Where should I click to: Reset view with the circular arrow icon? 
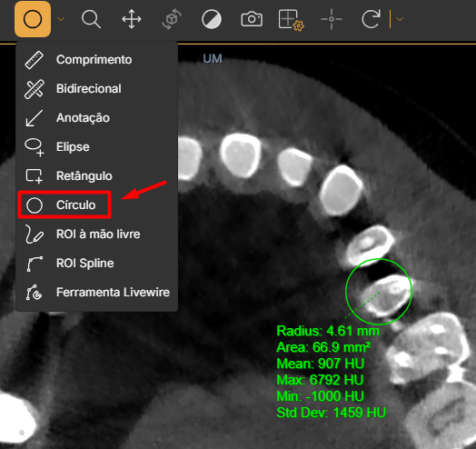371,19
